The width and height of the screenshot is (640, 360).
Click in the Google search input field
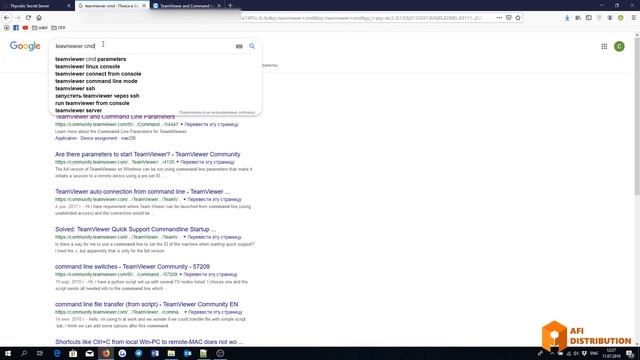point(143,46)
